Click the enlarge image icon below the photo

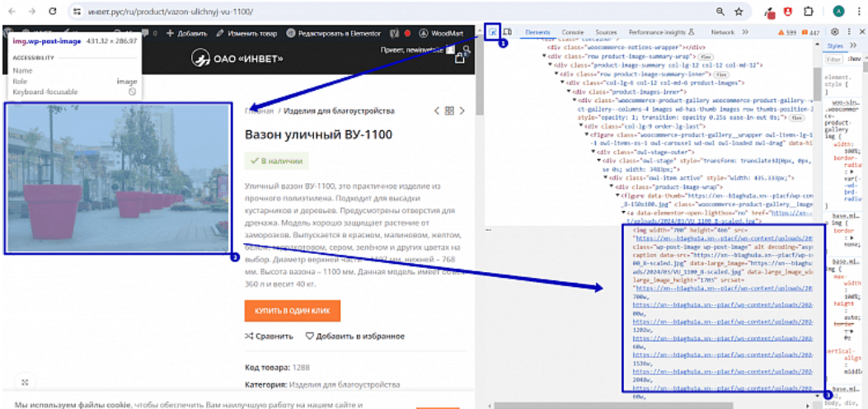[25, 381]
